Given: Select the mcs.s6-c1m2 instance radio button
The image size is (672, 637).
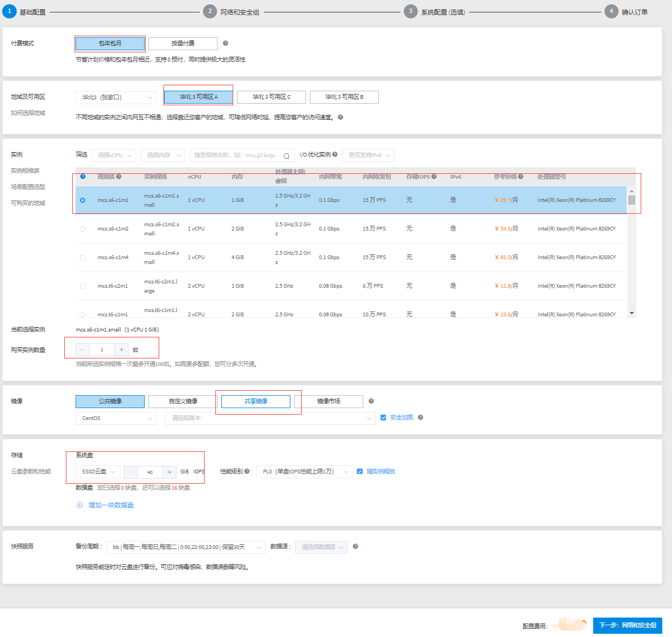Looking at the screenshot, I should pos(83,229).
